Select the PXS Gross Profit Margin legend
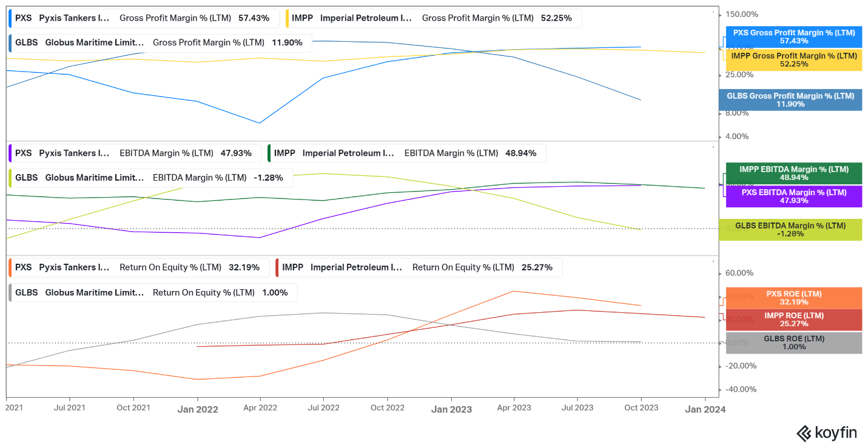Screen dimensions: 868x448 (144, 18)
